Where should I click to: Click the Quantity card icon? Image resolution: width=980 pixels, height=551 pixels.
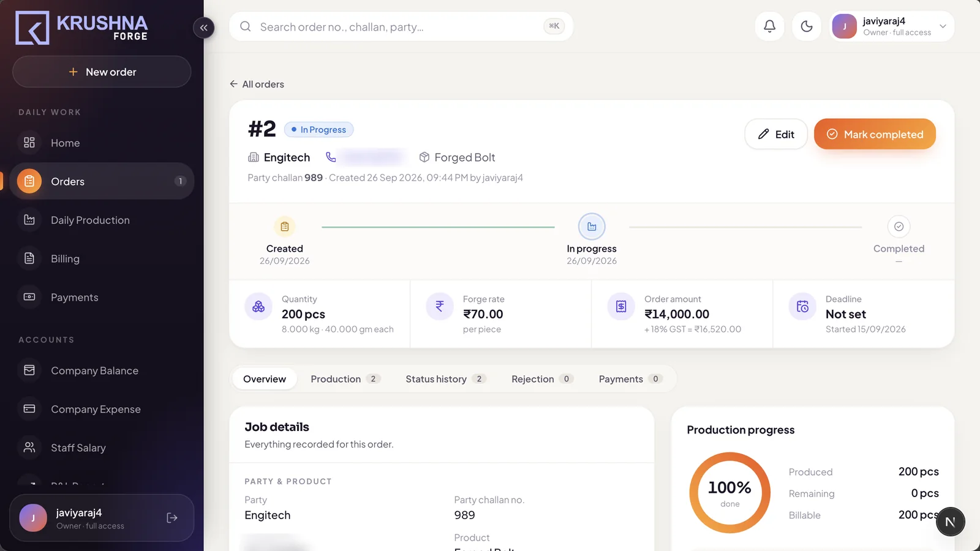pyautogui.click(x=258, y=306)
